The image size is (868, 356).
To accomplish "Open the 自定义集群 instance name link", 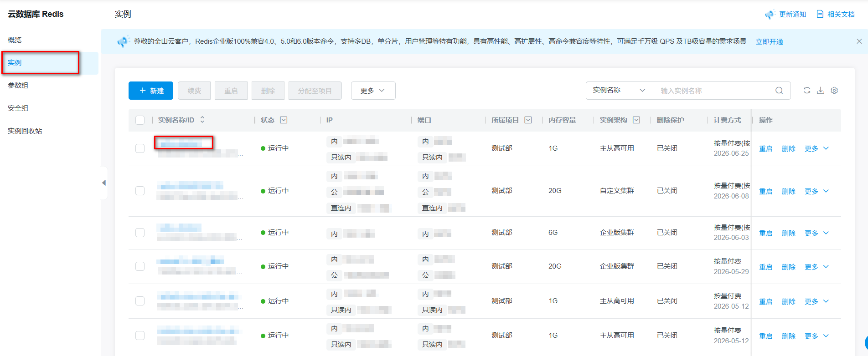I will [x=190, y=185].
